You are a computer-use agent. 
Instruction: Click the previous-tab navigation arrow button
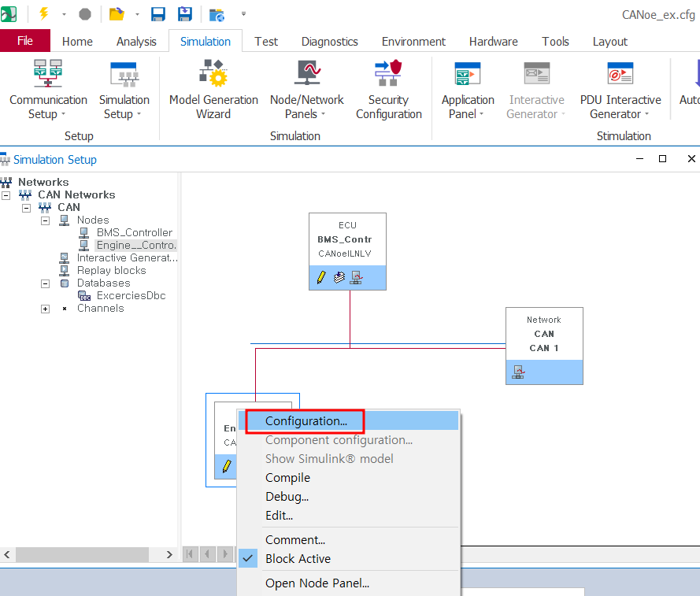tap(208, 554)
